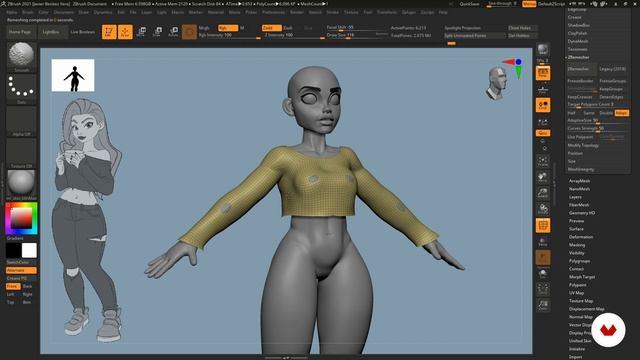The height and width of the screenshot is (360, 640).
Task: Click the silhouette reference thumbnail
Action: pyautogui.click(x=73, y=75)
